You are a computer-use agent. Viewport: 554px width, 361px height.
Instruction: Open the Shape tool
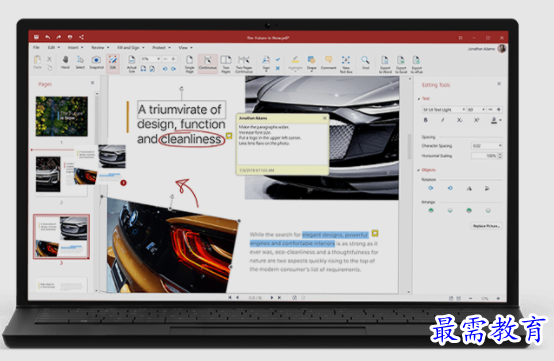pos(312,64)
